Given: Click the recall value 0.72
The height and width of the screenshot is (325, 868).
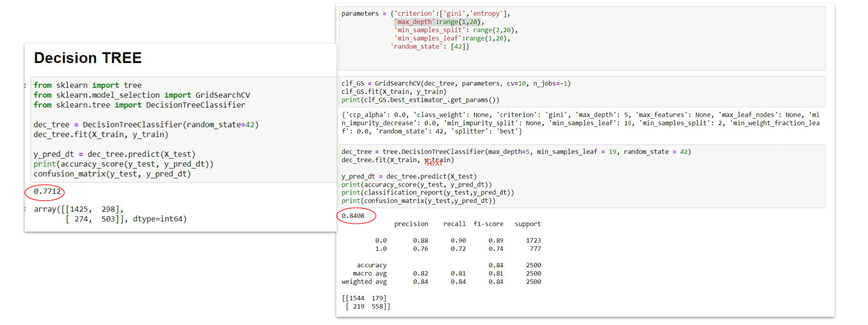Looking at the screenshot, I should coord(458,249).
